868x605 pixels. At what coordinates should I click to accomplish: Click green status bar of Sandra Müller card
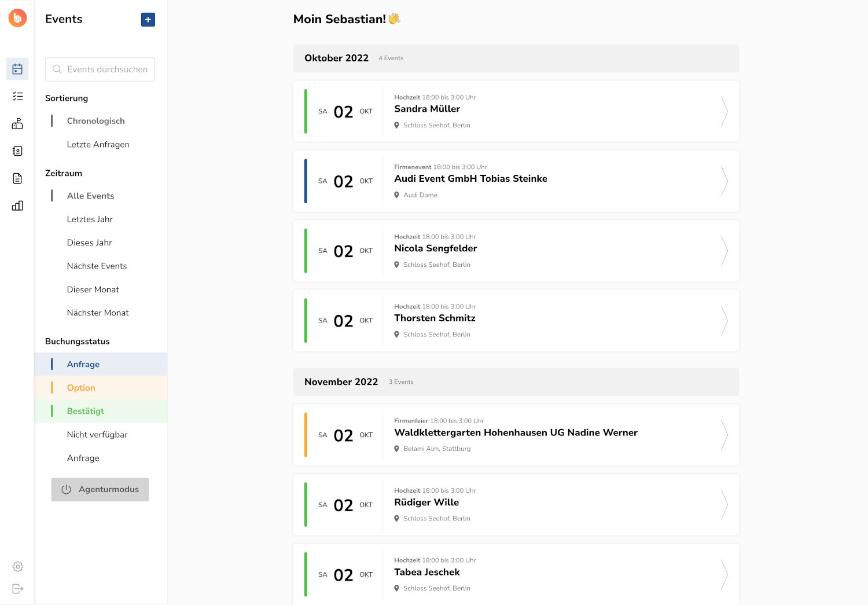point(306,111)
